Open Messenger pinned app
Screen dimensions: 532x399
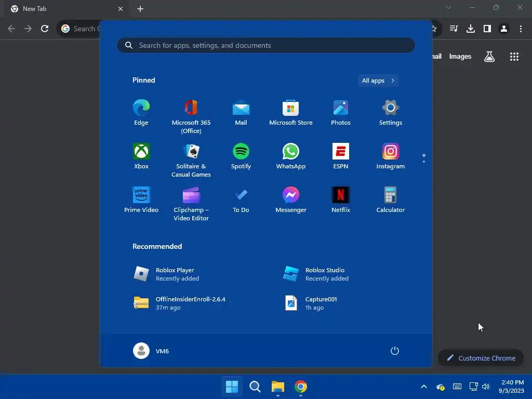[291, 201]
